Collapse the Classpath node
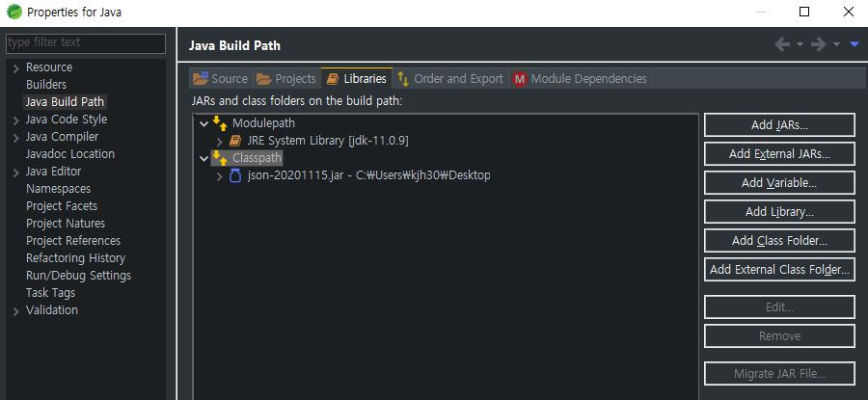The image size is (868, 400). coord(204,158)
